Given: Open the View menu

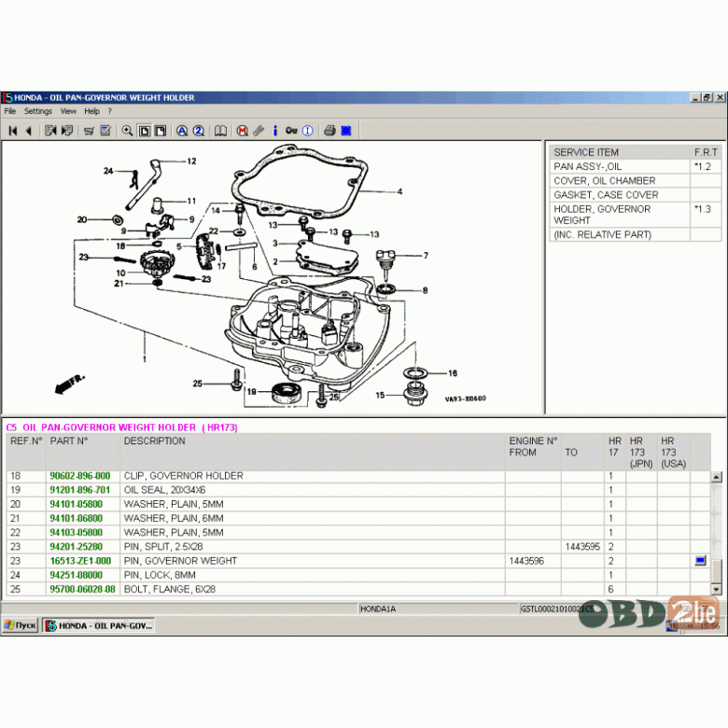Looking at the screenshot, I should (x=68, y=111).
